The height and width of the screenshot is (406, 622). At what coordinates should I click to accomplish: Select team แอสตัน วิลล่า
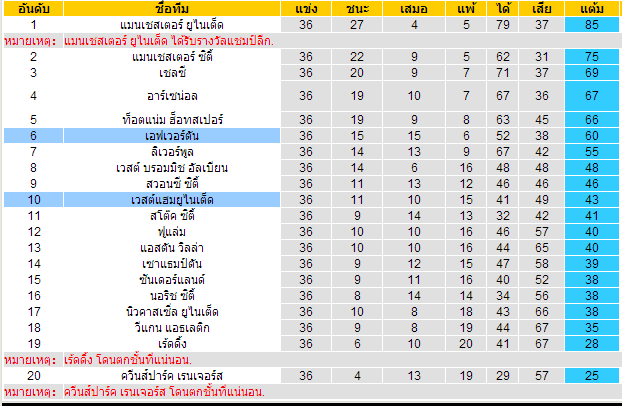pos(172,248)
